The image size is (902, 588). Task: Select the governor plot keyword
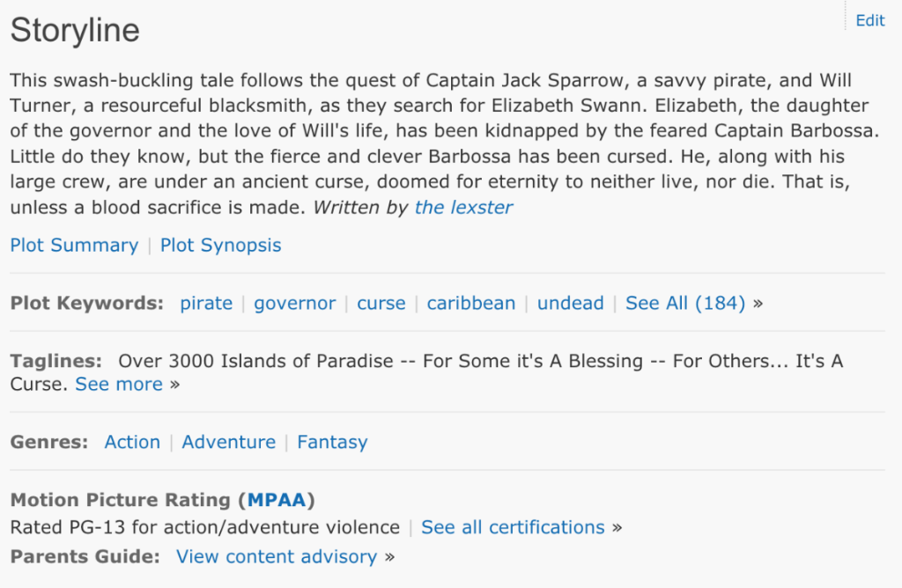(294, 303)
